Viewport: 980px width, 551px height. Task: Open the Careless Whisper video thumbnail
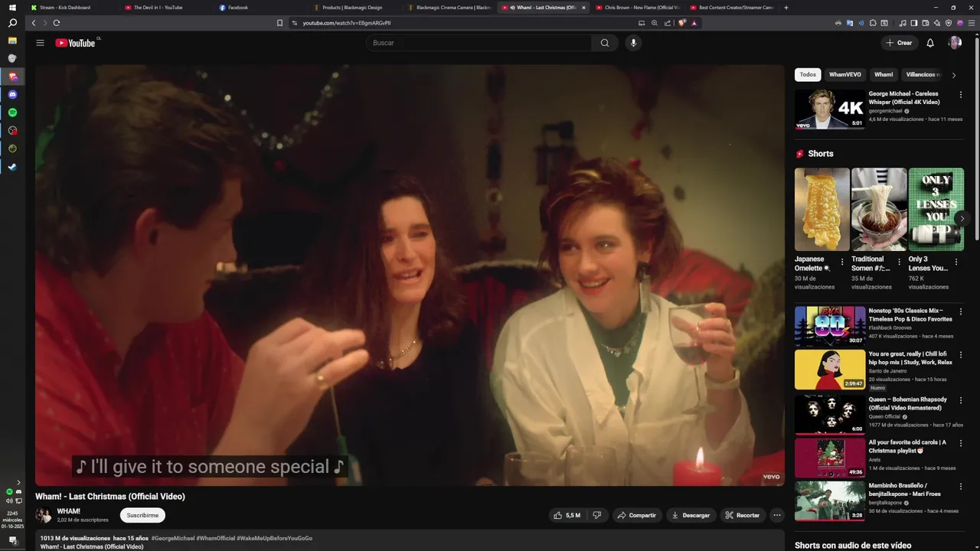pyautogui.click(x=830, y=109)
